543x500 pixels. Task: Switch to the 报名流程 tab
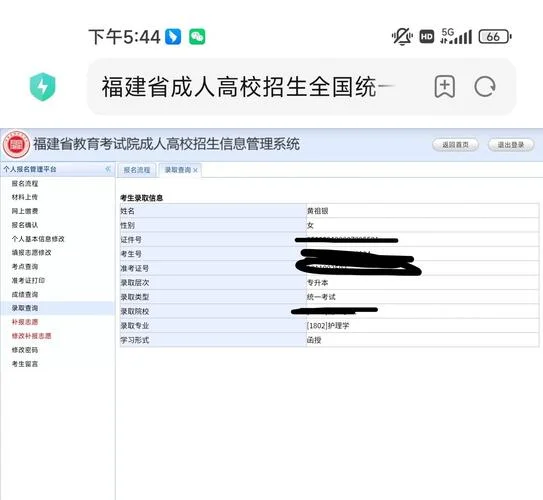click(137, 170)
